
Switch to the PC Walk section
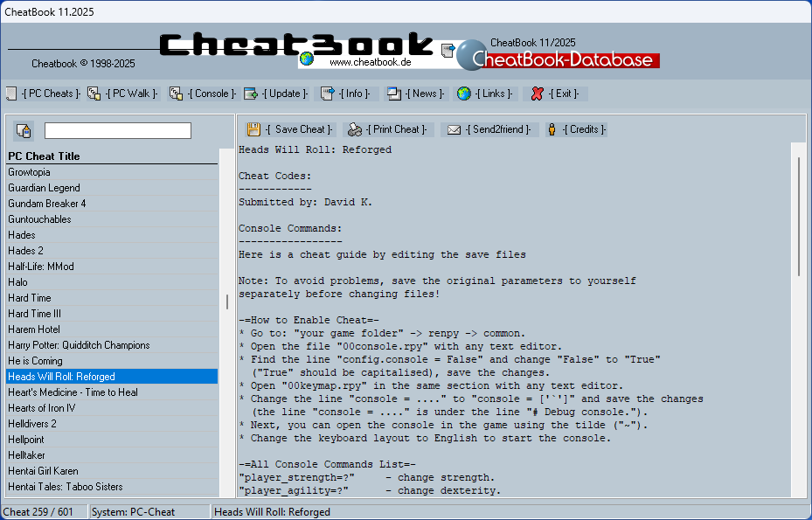coord(94,93)
